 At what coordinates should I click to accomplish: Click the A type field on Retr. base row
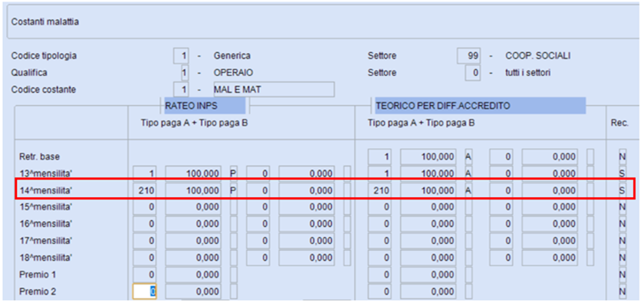(x=468, y=157)
